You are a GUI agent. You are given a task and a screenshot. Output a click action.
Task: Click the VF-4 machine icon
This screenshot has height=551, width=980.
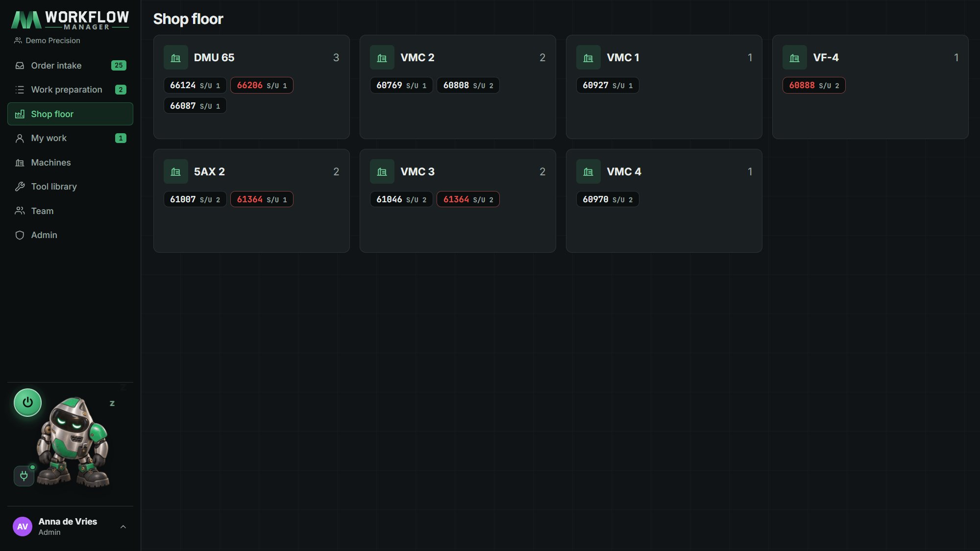794,58
